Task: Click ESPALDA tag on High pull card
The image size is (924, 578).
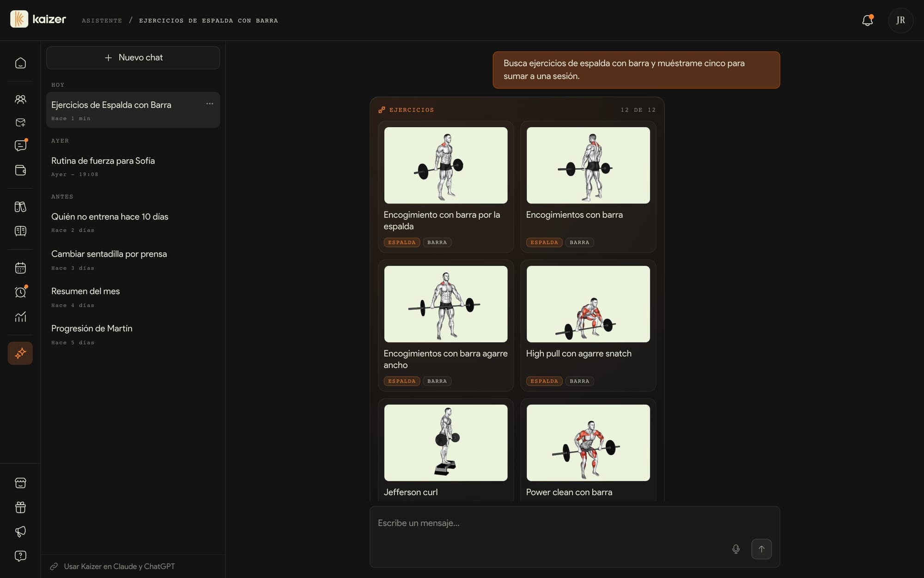Action: tap(544, 381)
